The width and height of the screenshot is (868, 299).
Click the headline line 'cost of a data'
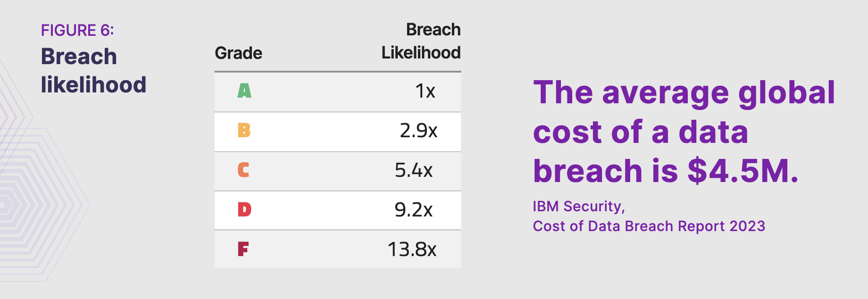tap(640, 132)
